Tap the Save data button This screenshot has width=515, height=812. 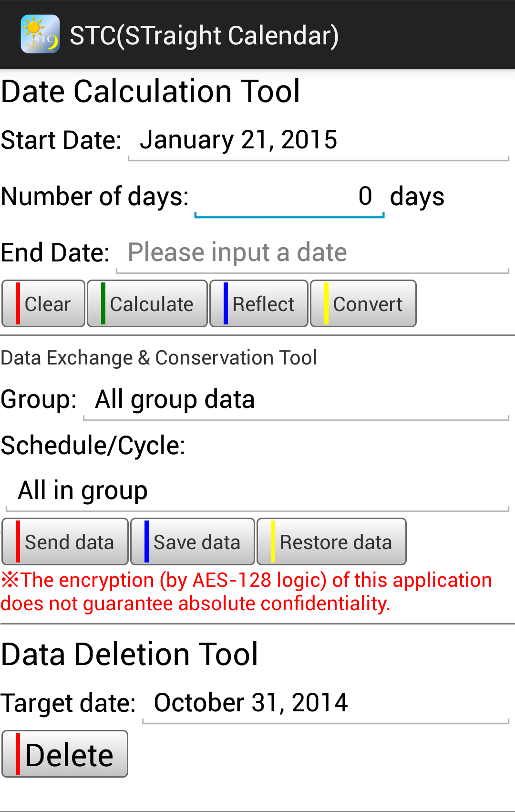tap(193, 542)
